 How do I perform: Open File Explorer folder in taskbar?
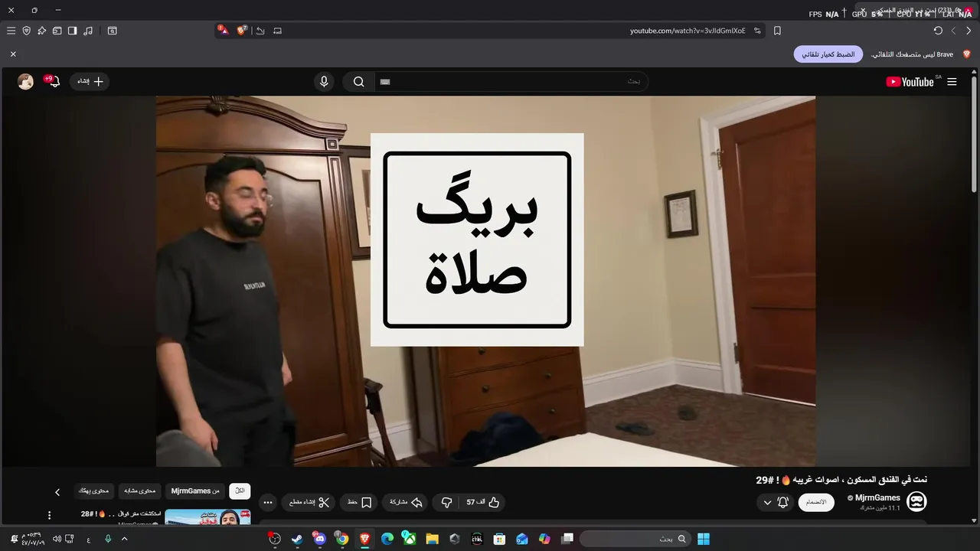(x=432, y=539)
